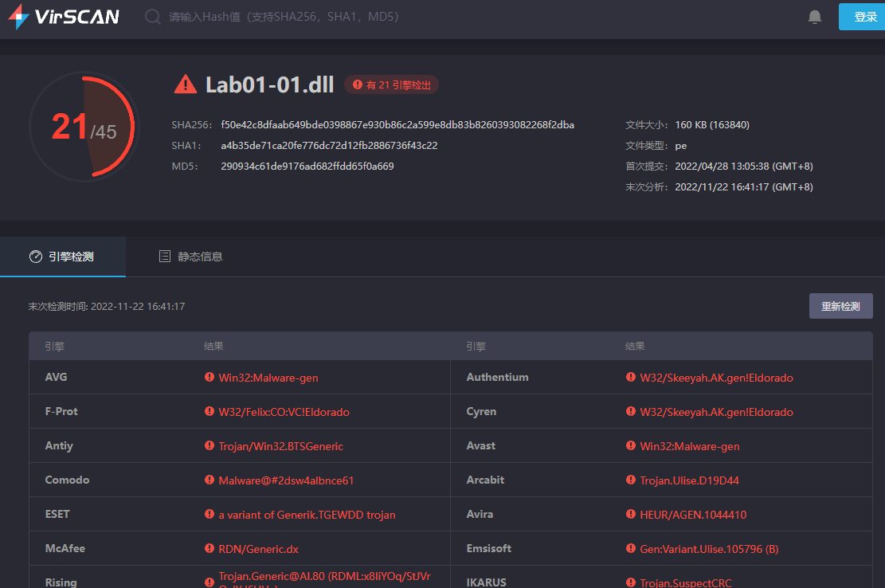Click the first submission time 2022/04/28 13:05:38
The image size is (885, 588).
point(722,167)
